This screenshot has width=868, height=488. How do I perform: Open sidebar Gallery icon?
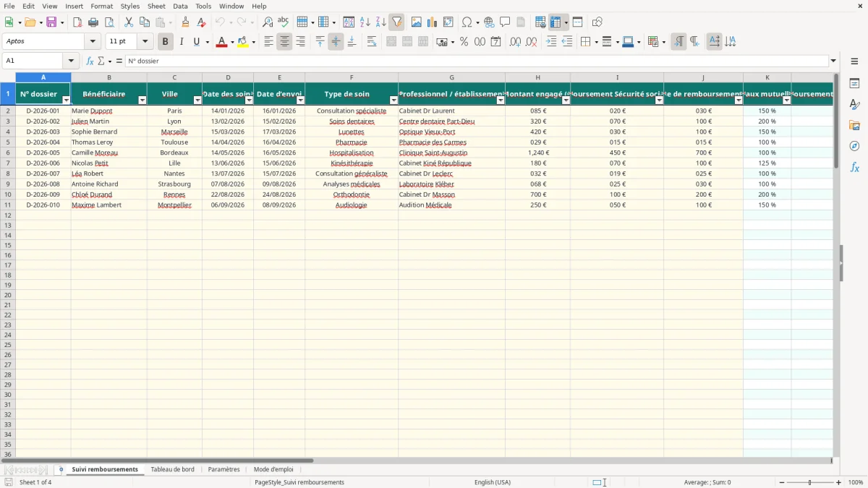coord(854,125)
